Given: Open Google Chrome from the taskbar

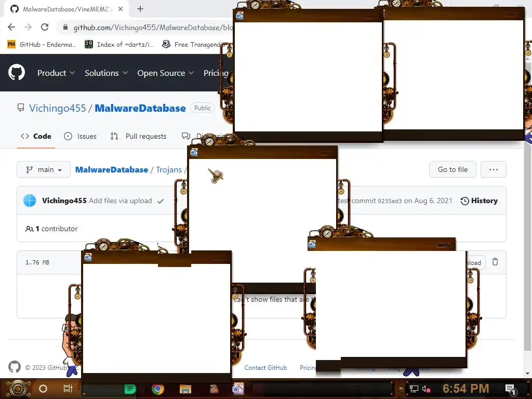Looking at the screenshot, I should coord(158,389).
